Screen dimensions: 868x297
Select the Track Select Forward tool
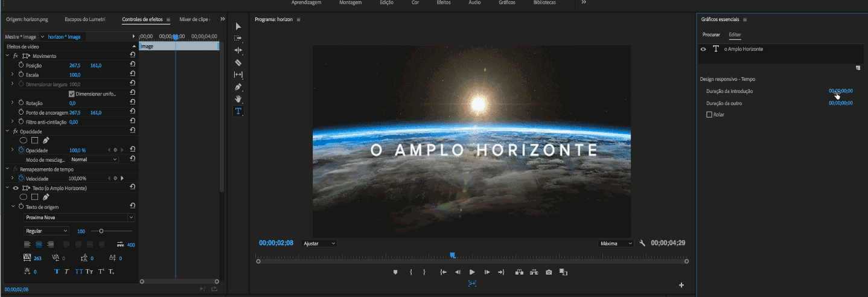[238, 39]
